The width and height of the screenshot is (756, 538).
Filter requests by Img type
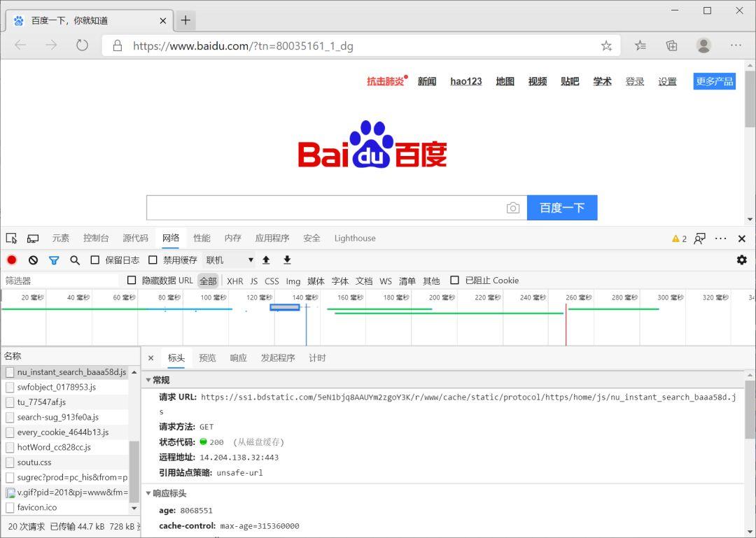click(x=293, y=281)
